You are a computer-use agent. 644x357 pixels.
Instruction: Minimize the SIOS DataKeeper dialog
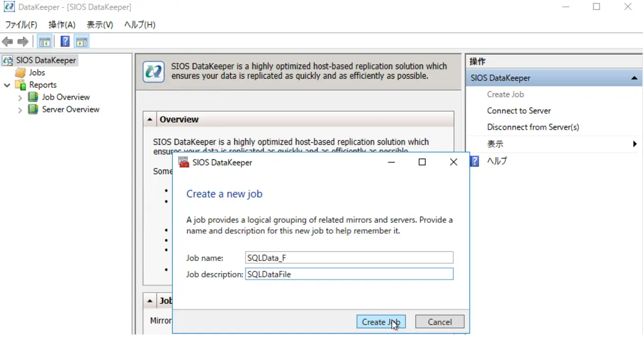pos(391,162)
